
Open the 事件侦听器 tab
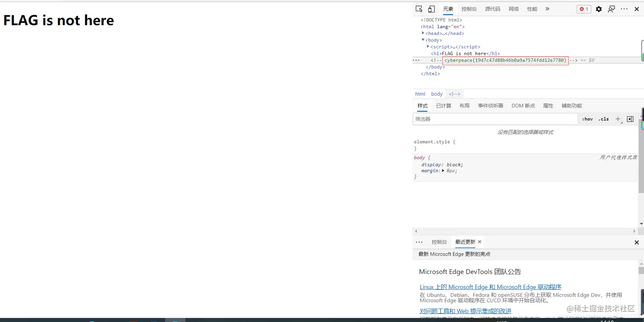(x=490, y=105)
